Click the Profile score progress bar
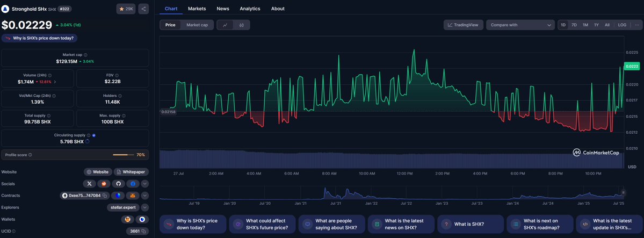This screenshot has width=644, height=238. [123, 155]
